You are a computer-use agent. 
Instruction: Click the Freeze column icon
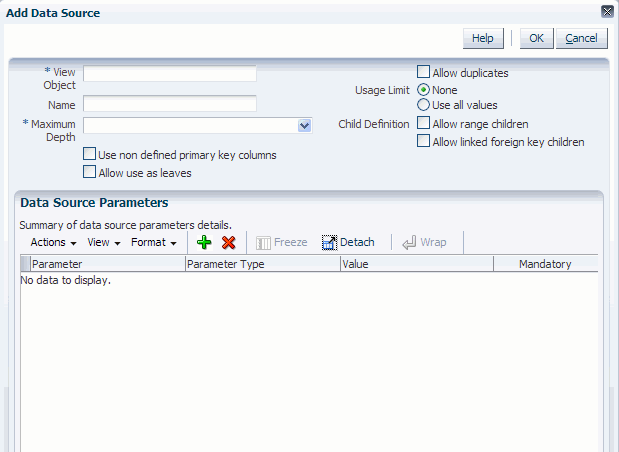[x=263, y=243]
